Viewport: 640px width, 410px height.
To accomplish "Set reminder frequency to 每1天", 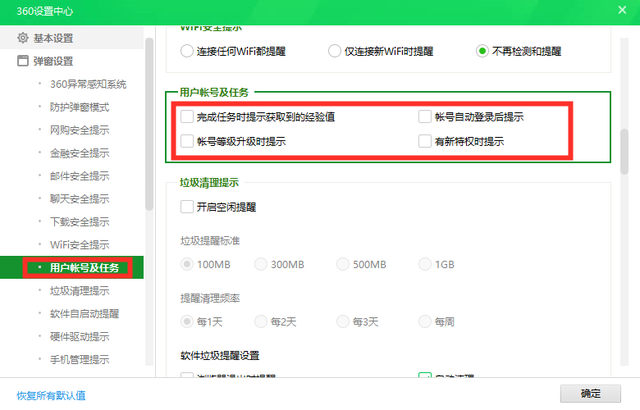I will tap(187, 321).
